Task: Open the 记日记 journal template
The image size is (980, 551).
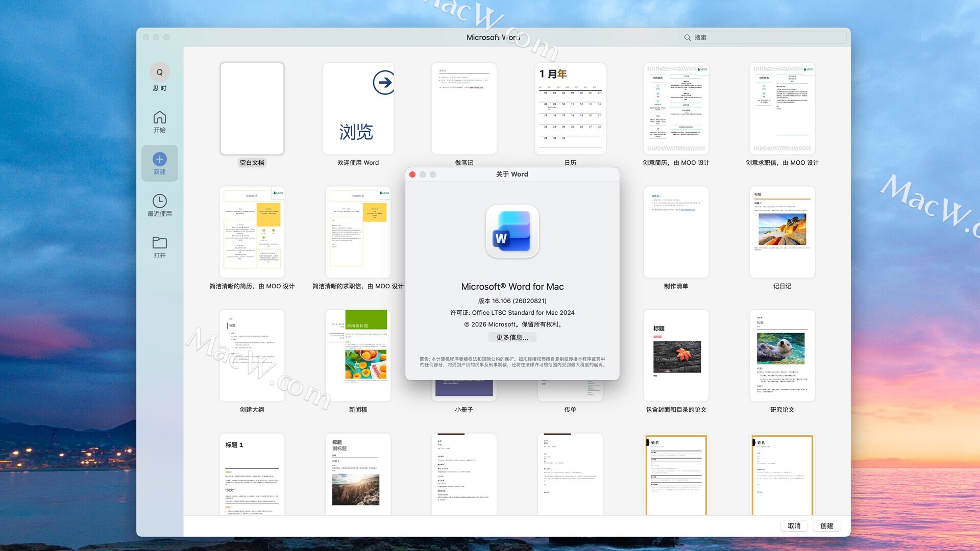Action: coord(782,232)
